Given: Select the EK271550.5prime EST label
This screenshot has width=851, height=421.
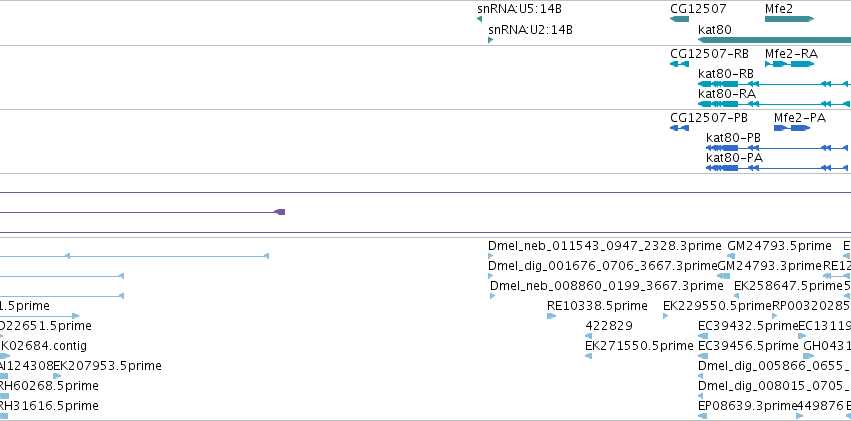Looking at the screenshot, I should pyautogui.click(x=639, y=346).
